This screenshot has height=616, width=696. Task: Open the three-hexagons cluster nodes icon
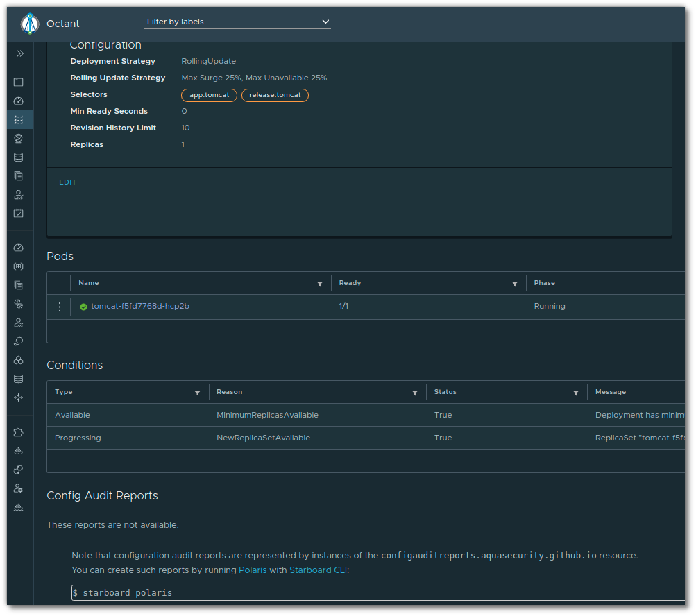click(x=18, y=360)
